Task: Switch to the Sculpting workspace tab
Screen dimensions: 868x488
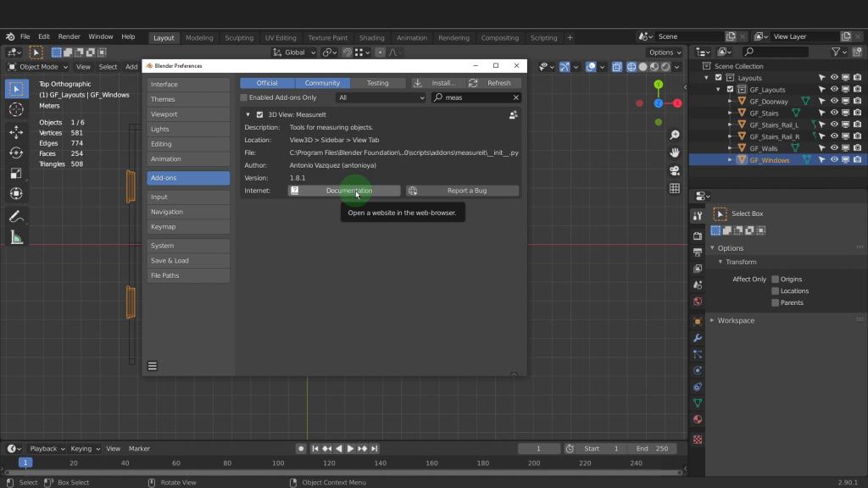Action: point(238,37)
